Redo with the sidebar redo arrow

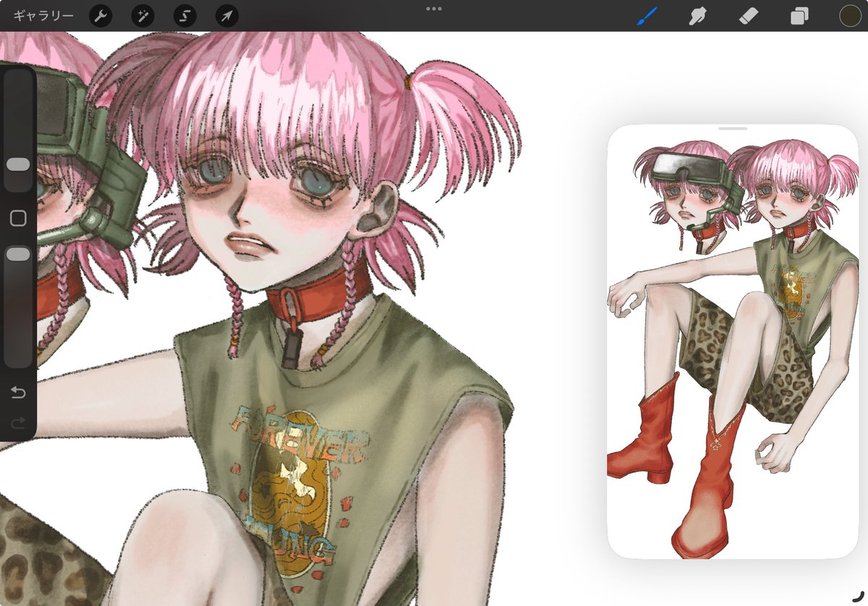[18, 422]
